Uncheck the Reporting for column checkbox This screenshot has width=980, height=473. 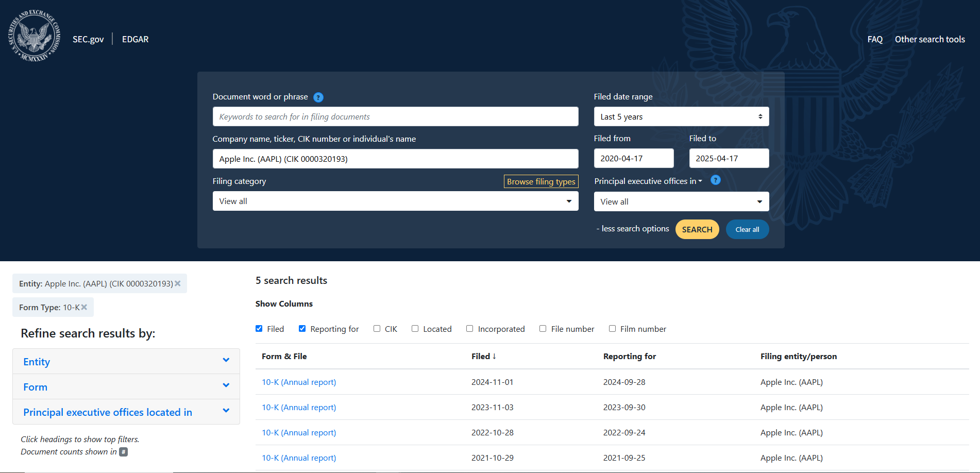(302, 329)
